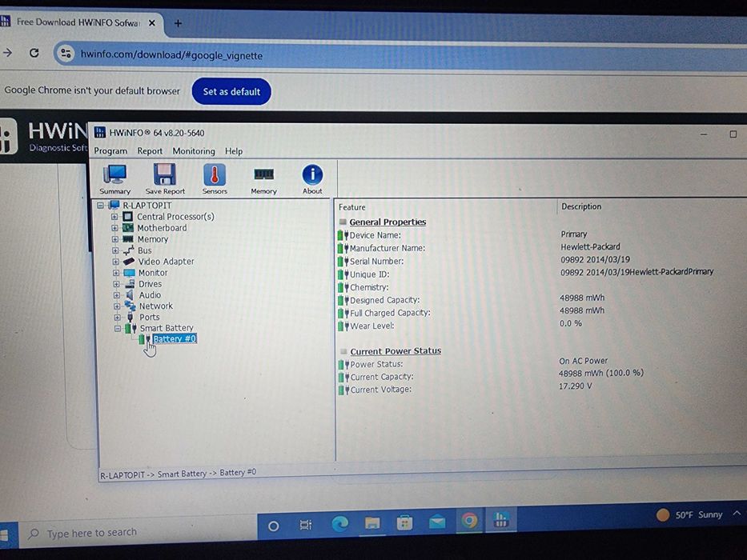Open the 50°F Sunny weather widget
This screenshot has width=747, height=560.
click(x=689, y=514)
